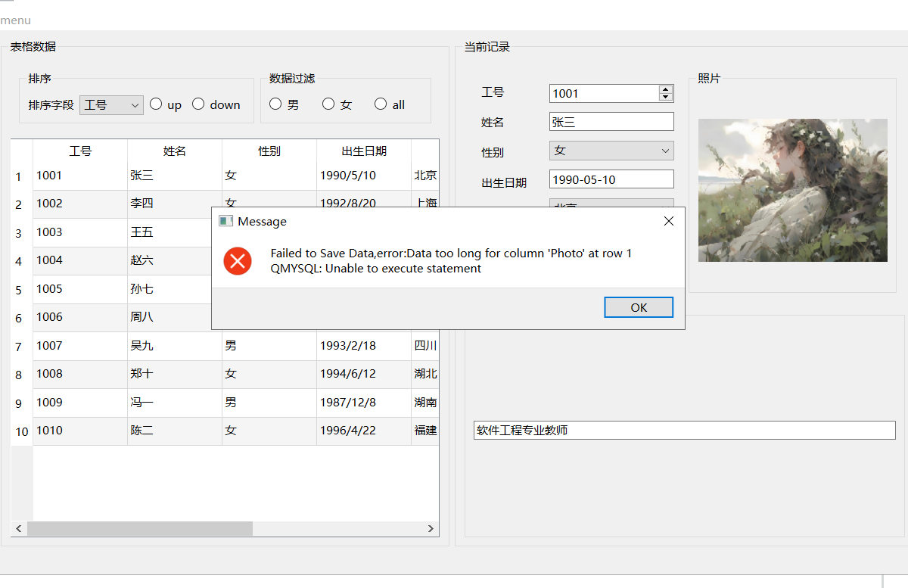The image size is (908, 588).
Task: Select row header 7 in the table
Action: 22,347
